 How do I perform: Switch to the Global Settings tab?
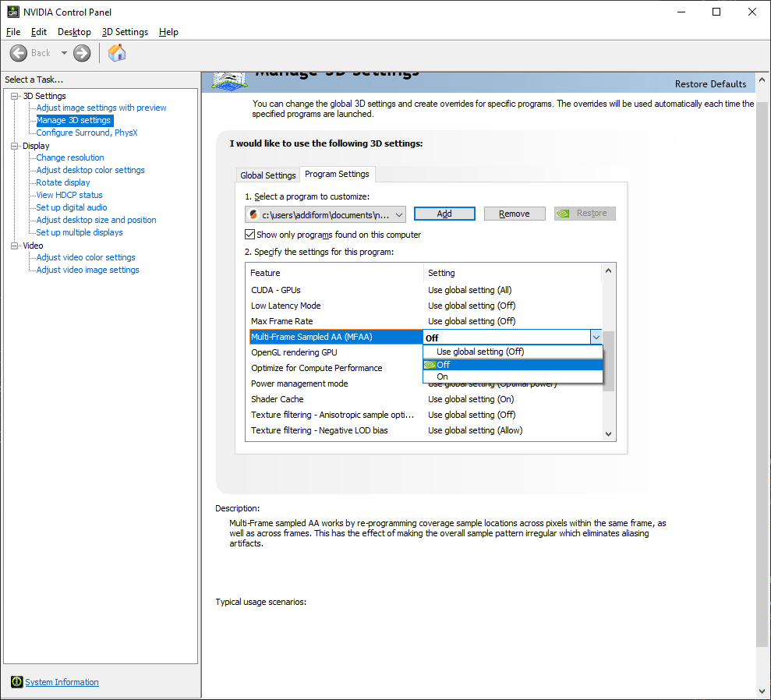[267, 175]
